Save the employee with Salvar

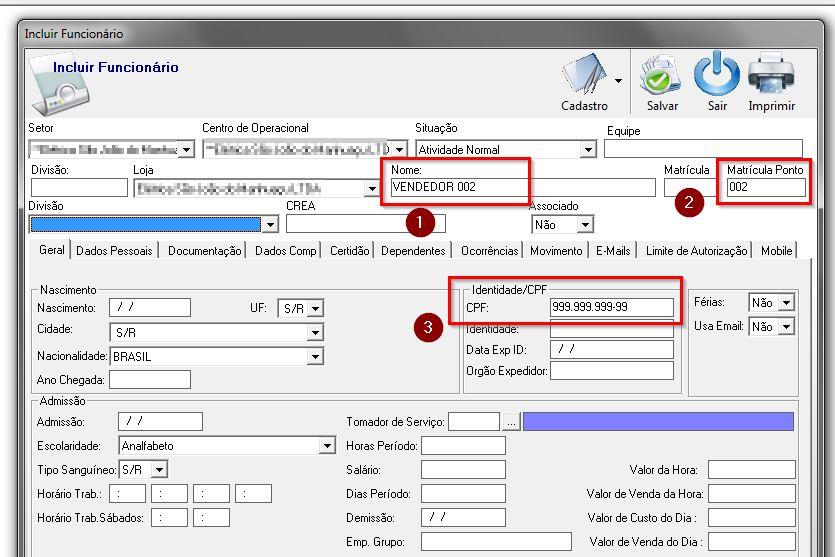pos(662,81)
